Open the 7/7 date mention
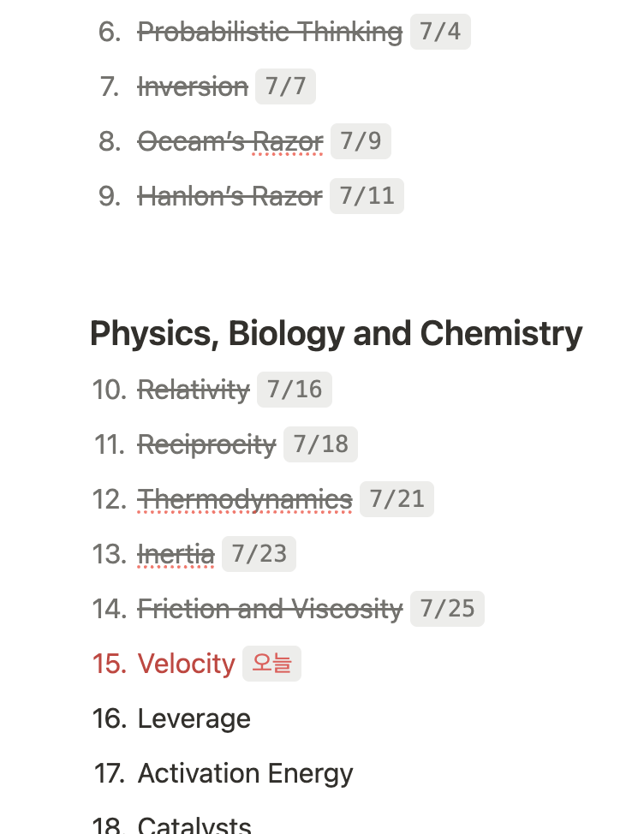Screen dimensions: 644x834 point(285,87)
